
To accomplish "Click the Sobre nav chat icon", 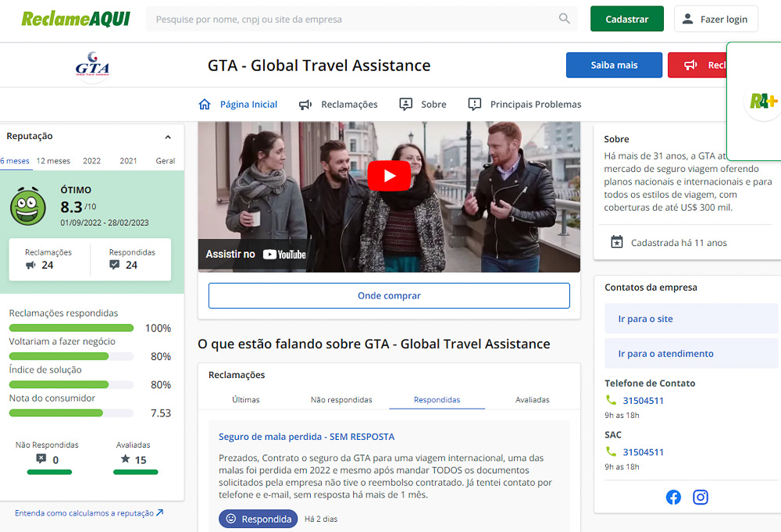I will coord(406,104).
